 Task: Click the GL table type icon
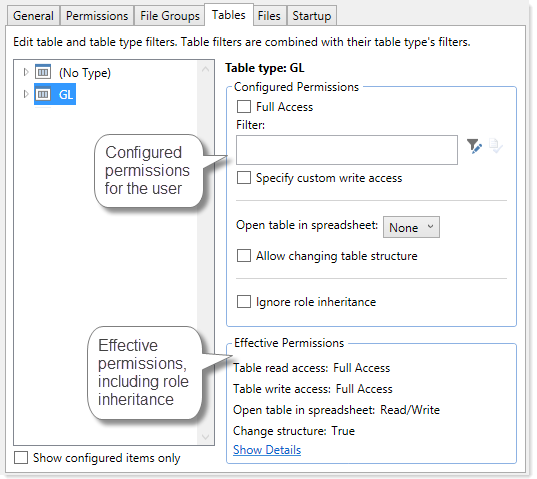point(43,94)
